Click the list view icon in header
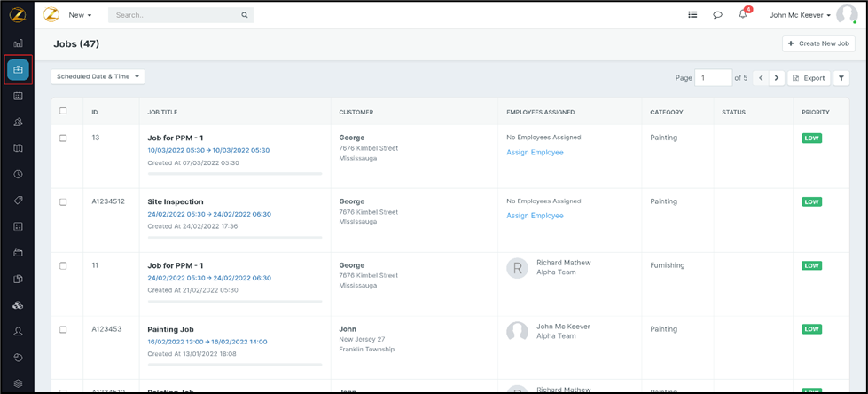The width and height of the screenshot is (868, 394). pyautogui.click(x=692, y=15)
